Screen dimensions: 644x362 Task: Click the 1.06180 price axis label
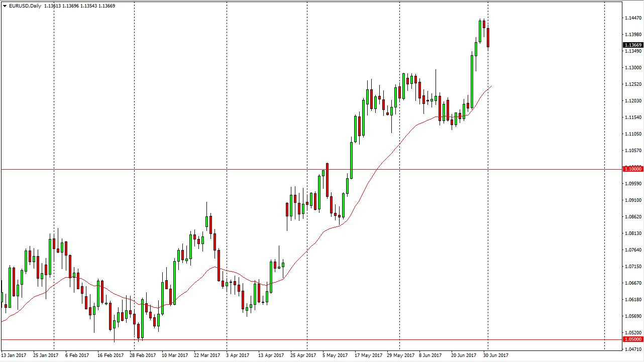(633, 300)
